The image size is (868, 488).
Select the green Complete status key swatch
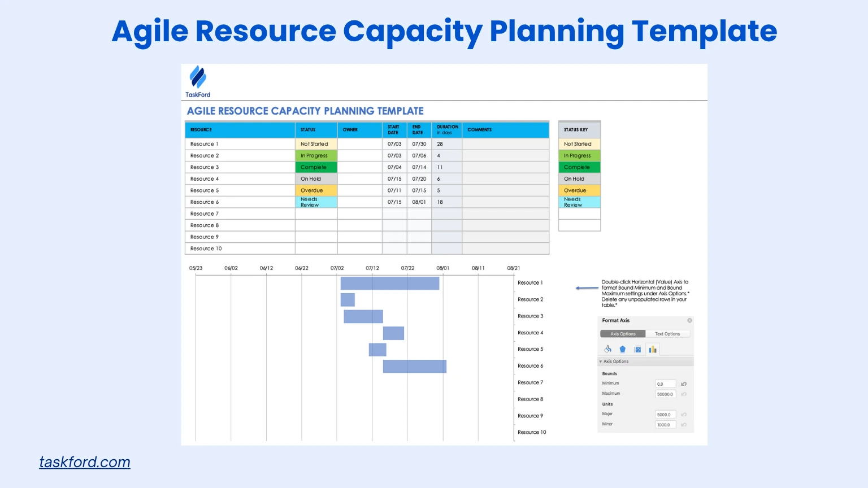coord(579,167)
